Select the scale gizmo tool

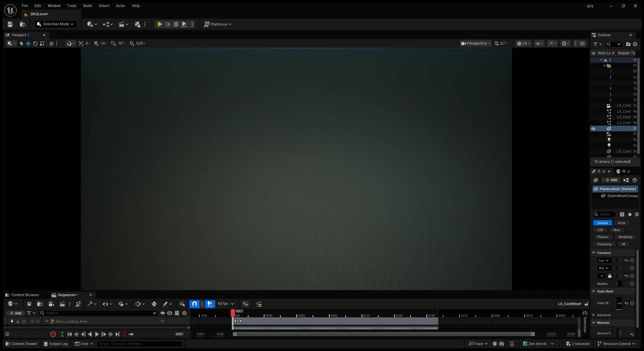point(42,44)
